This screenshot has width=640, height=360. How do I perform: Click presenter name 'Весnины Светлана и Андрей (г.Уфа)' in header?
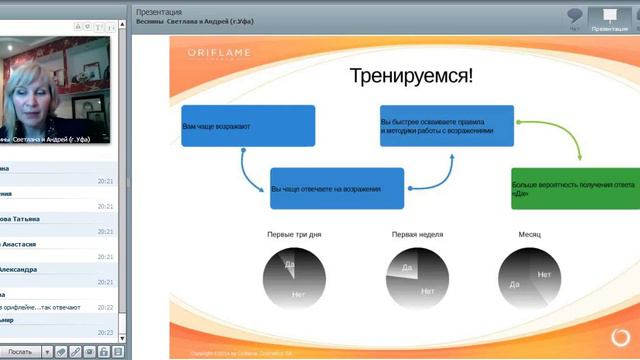[195, 21]
